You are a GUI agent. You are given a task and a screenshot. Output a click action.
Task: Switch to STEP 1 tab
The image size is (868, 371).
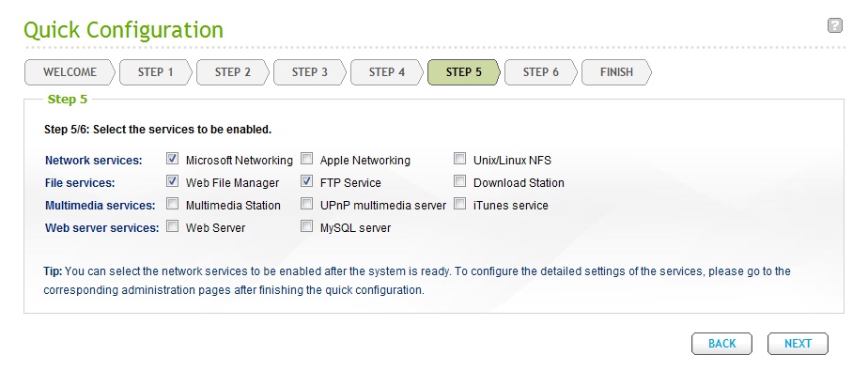(x=156, y=72)
